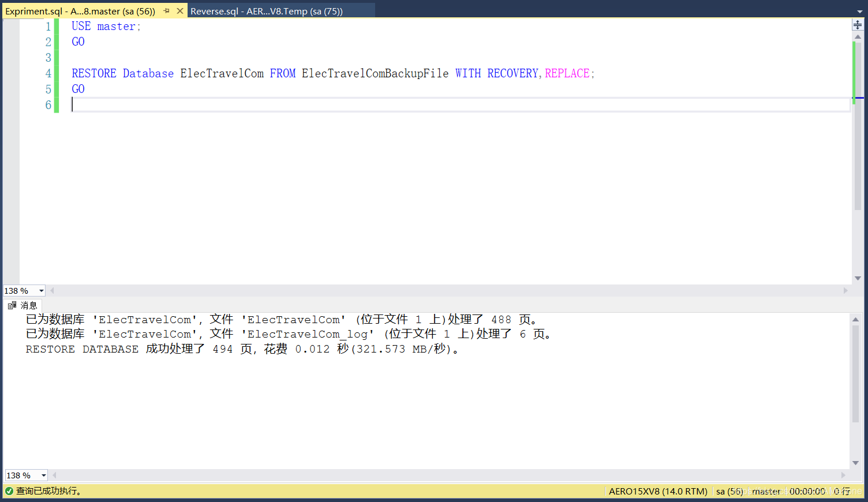The width and height of the screenshot is (868, 502).
Task: Close the Expriment.sql tab
Action: pos(180,11)
